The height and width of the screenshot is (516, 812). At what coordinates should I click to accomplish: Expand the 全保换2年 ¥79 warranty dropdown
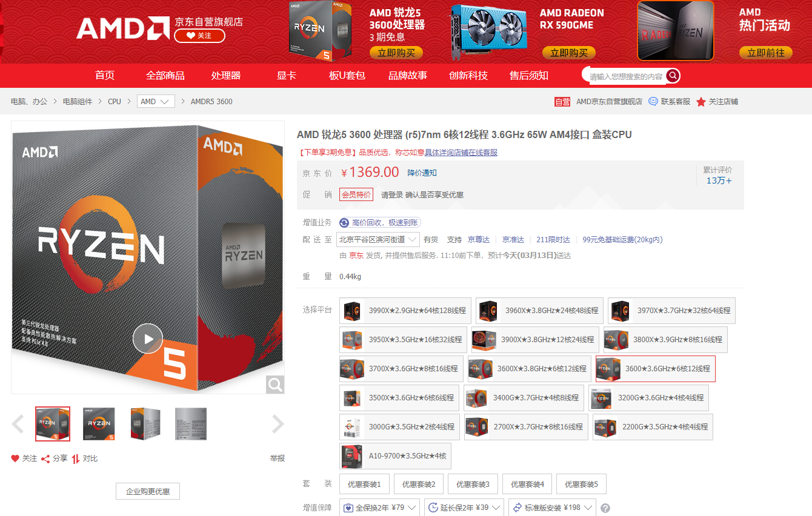[x=379, y=508]
